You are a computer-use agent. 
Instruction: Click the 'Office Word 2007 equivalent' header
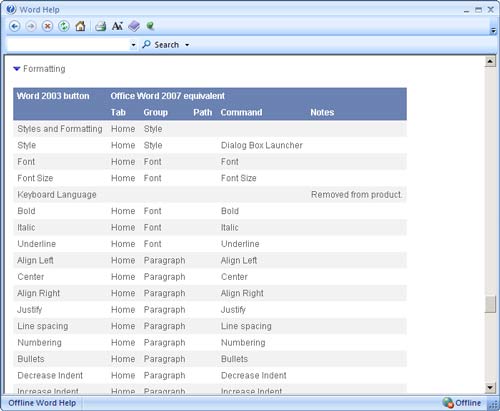coord(168,96)
